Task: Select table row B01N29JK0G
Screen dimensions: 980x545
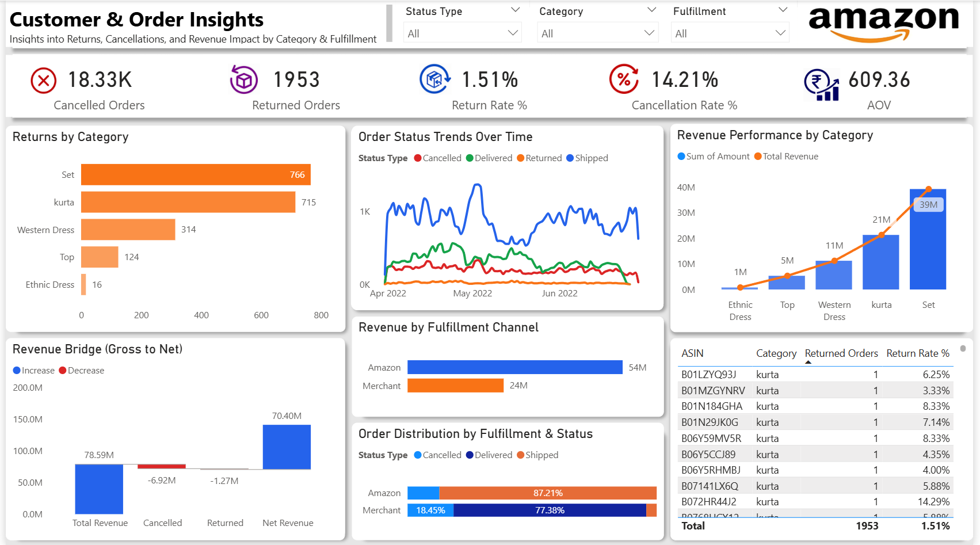Action: pos(815,422)
